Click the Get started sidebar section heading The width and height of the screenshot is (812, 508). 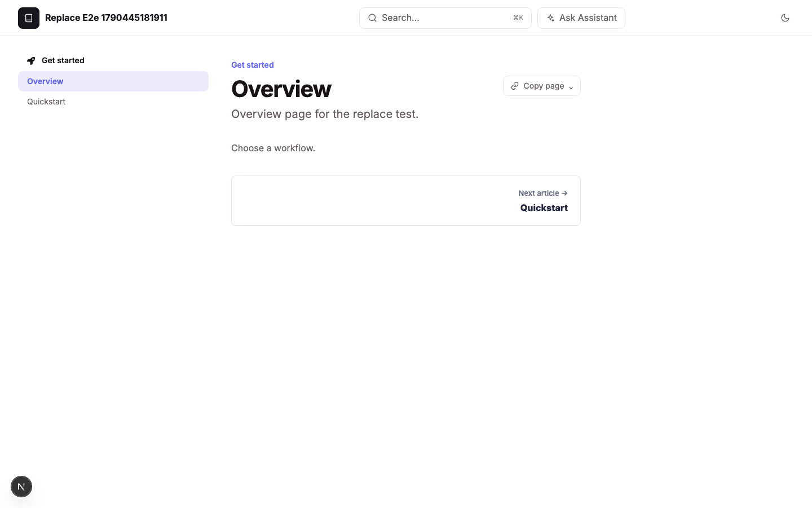(63, 60)
